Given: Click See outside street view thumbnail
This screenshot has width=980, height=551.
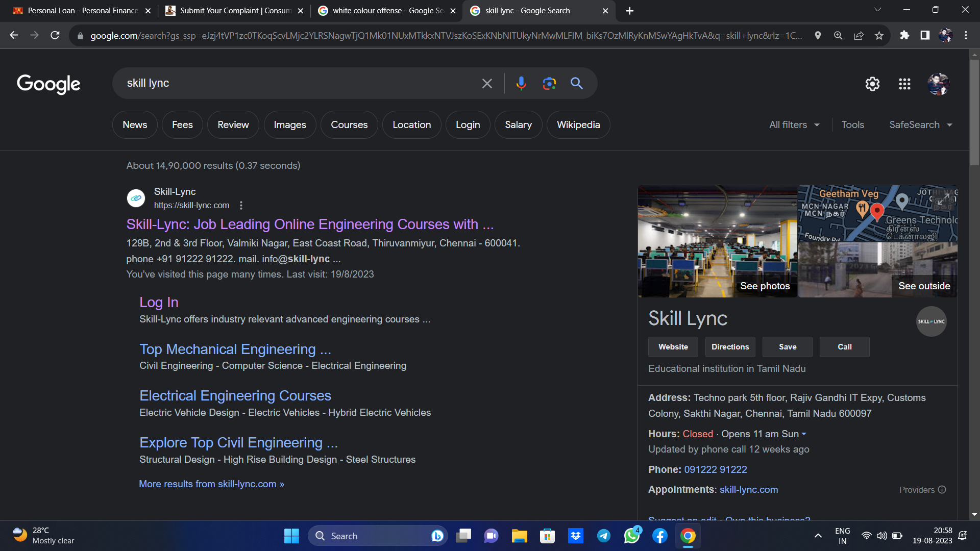Looking at the screenshot, I should [877, 270].
